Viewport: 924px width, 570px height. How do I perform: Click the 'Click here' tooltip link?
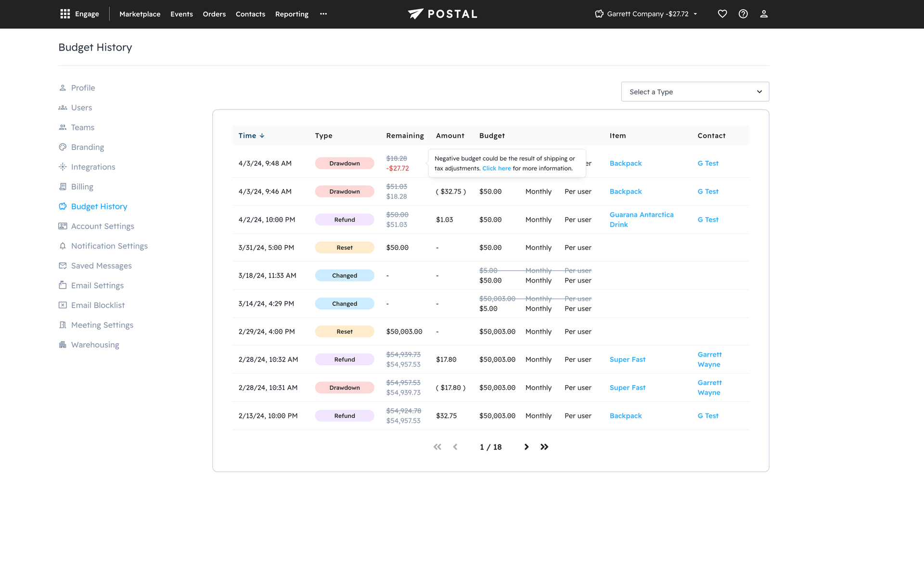[x=496, y=168]
